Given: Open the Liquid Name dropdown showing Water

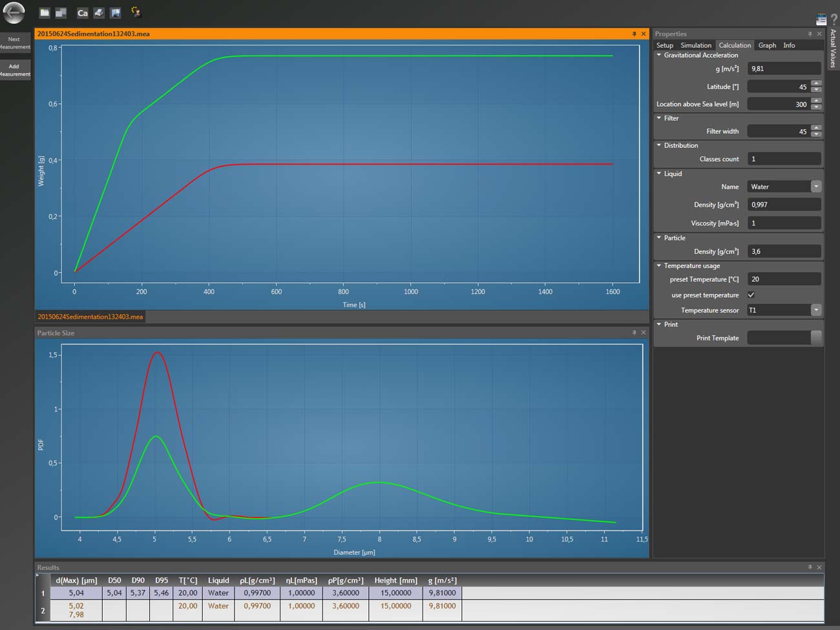Looking at the screenshot, I should coord(815,186).
